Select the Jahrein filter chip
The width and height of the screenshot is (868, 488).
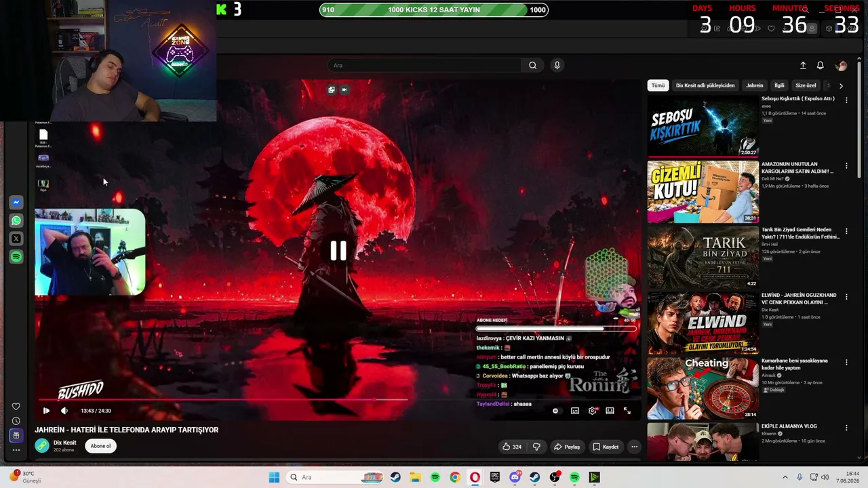click(755, 85)
